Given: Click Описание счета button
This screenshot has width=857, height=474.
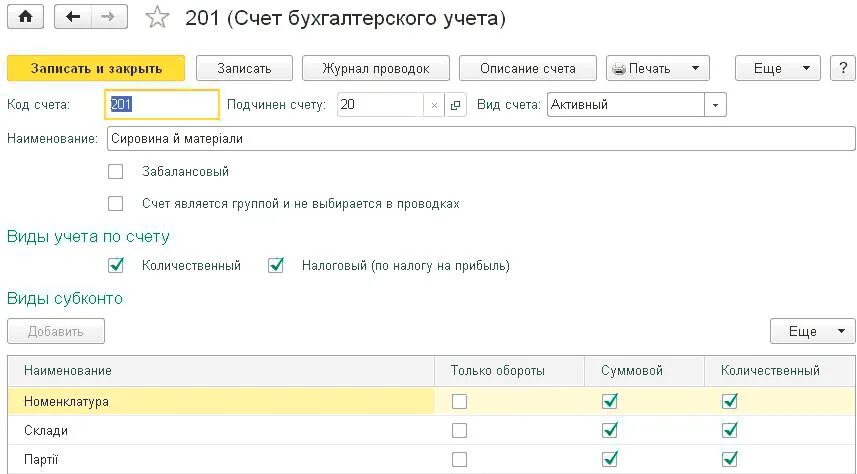Looking at the screenshot, I should (527, 68).
